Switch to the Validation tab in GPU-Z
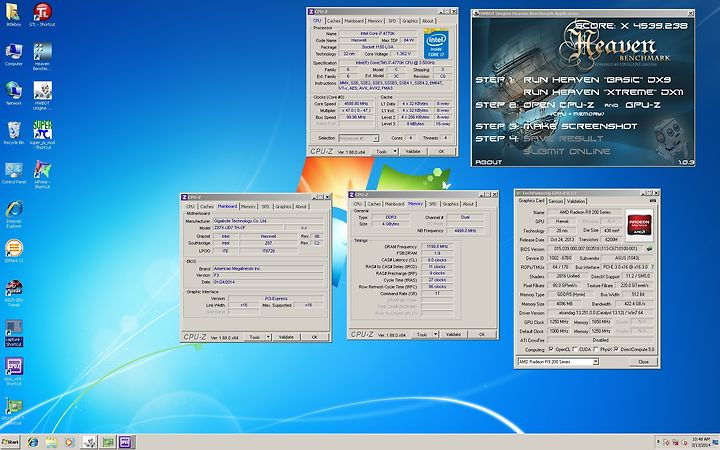The width and height of the screenshot is (720, 450). click(x=576, y=201)
